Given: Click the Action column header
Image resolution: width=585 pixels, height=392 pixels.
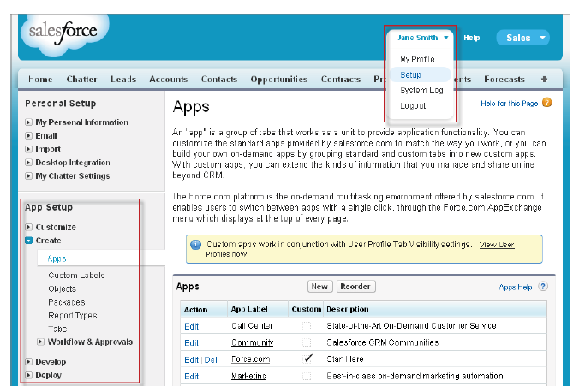Looking at the screenshot, I should [x=195, y=310].
